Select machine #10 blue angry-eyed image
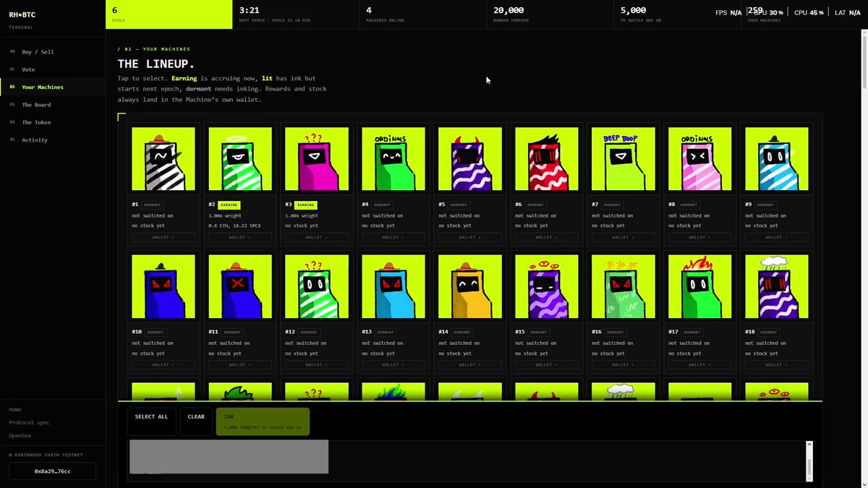This screenshot has height=488, width=868. (x=163, y=286)
